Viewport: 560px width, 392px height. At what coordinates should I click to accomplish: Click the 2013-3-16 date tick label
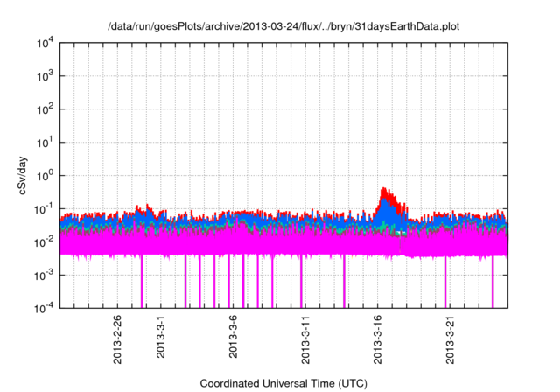click(377, 339)
